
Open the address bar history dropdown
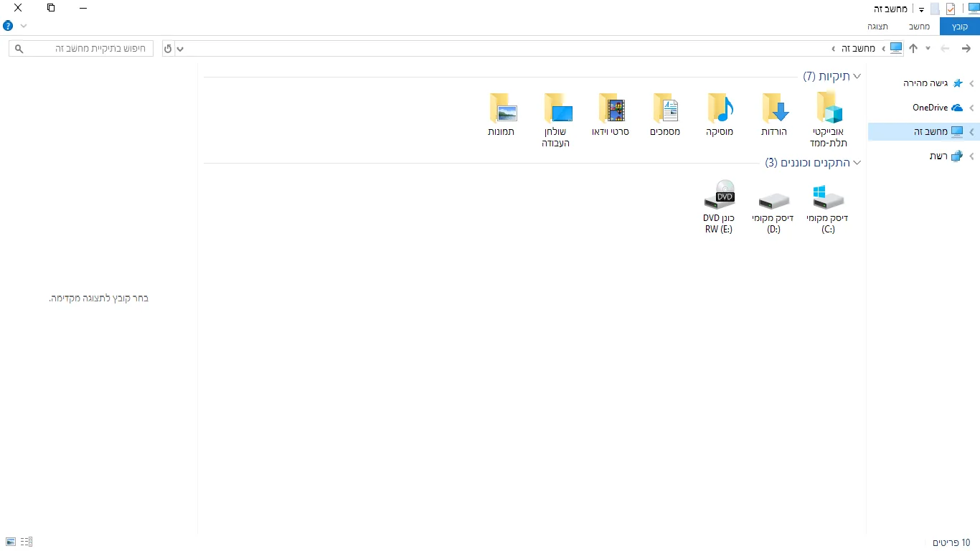click(180, 49)
